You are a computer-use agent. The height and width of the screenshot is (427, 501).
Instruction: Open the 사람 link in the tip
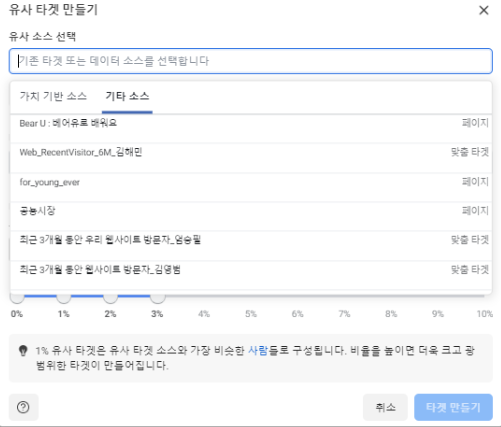[258, 350]
